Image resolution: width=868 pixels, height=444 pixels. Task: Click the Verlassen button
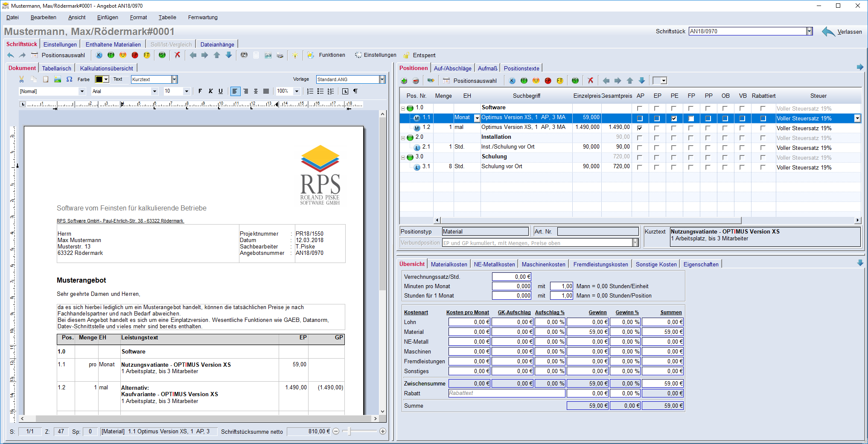coord(842,32)
